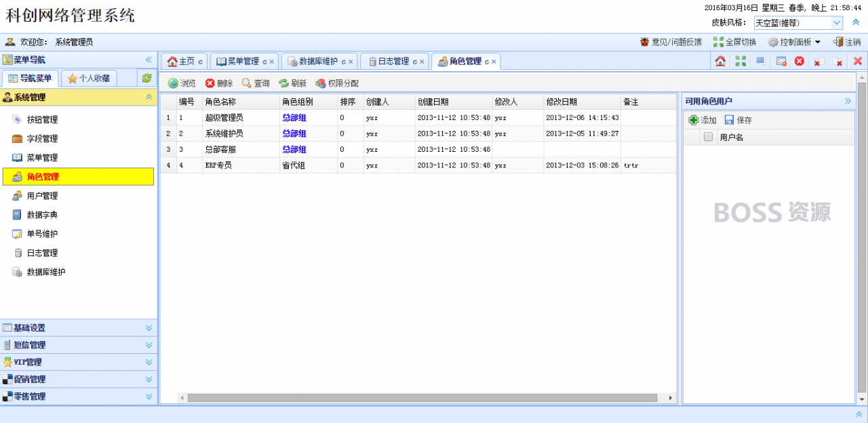Close the 日志管理 tab with its x
The image size is (868, 423).
[422, 62]
